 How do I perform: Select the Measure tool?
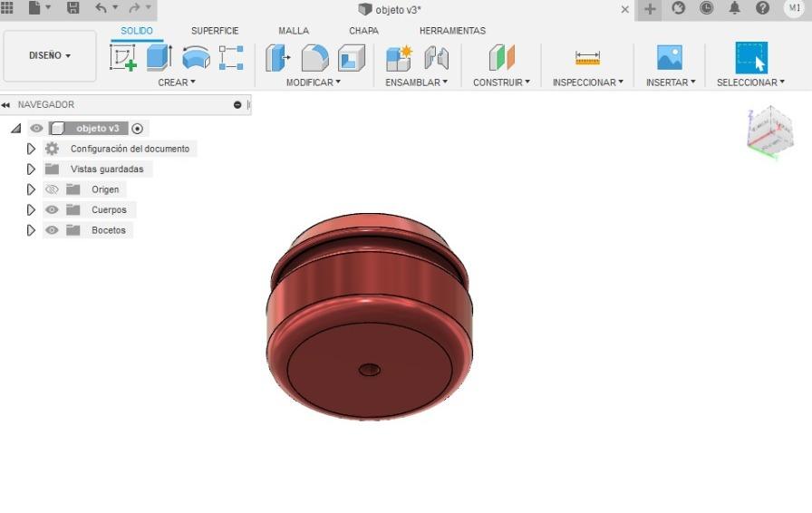tap(588, 58)
